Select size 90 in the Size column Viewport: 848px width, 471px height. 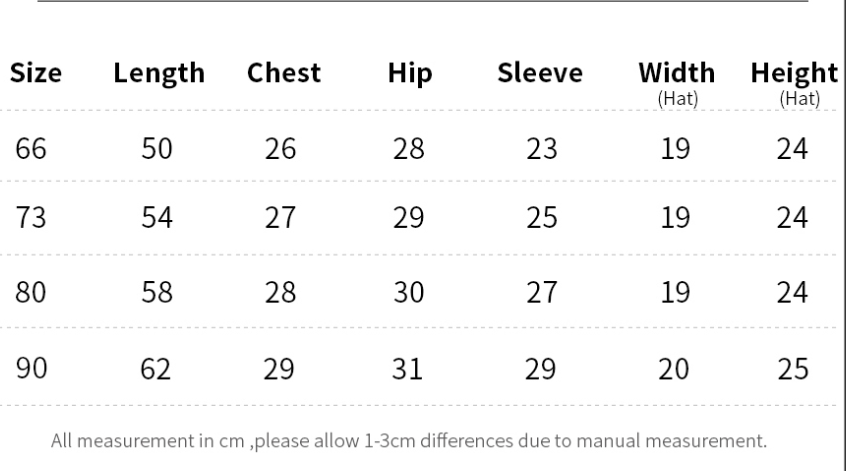(31, 368)
